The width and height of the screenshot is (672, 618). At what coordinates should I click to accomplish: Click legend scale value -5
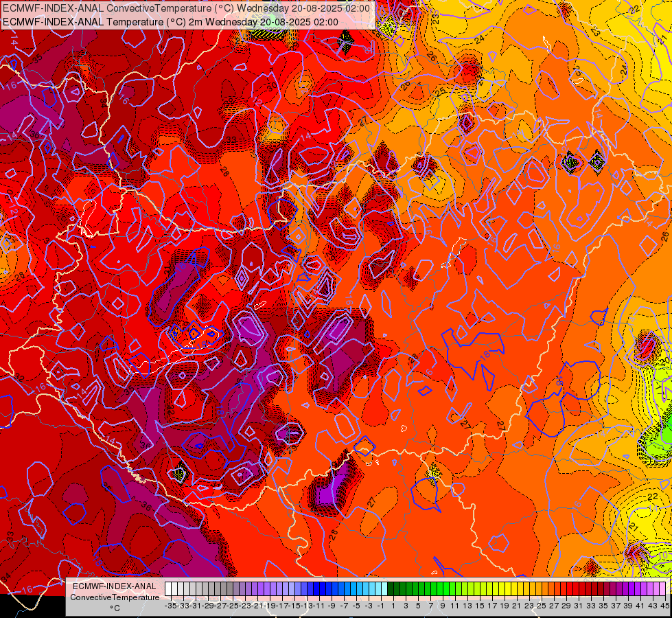click(x=356, y=606)
